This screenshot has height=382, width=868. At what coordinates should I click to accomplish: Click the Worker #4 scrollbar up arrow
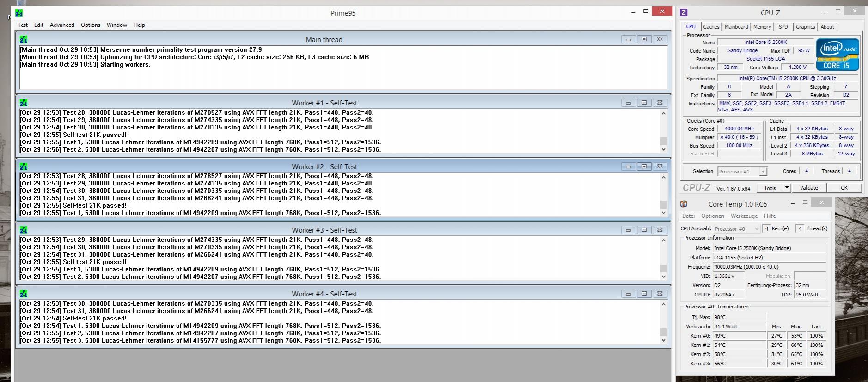tap(663, 304)
